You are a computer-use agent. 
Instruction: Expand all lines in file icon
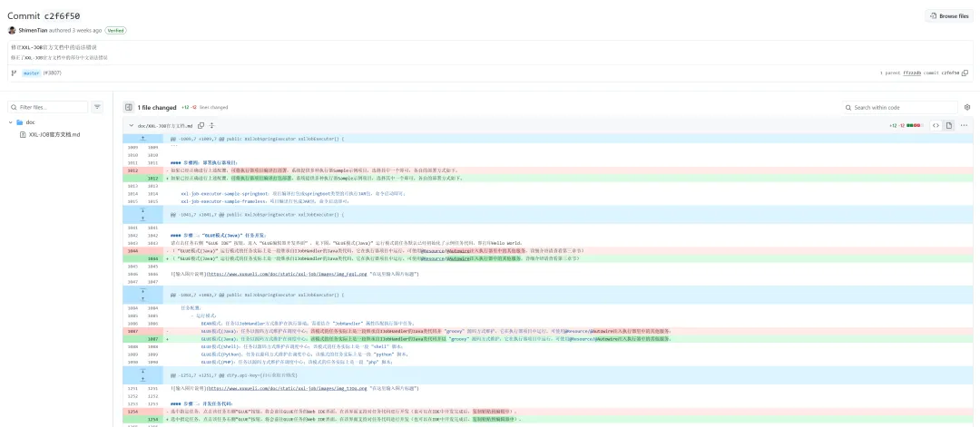tap(211, 125)
